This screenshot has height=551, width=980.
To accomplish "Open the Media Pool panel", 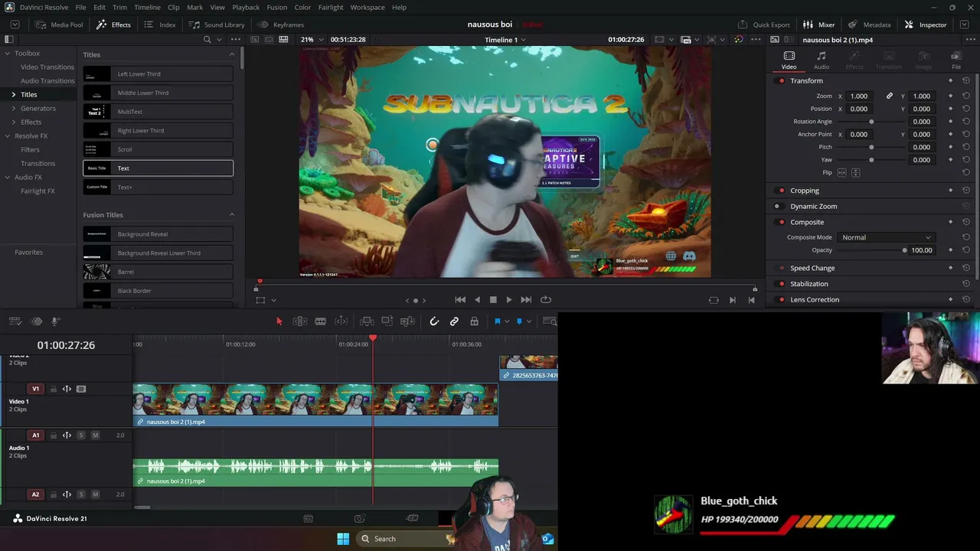I will point(59,24).
